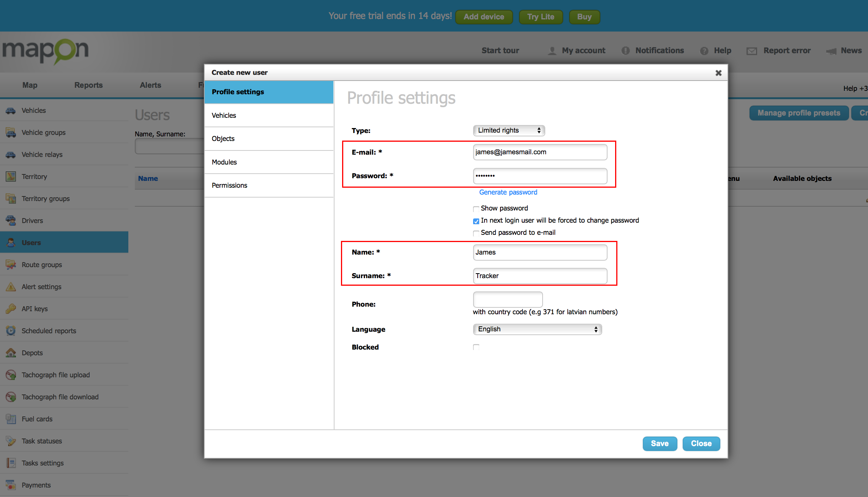Click Manage profile presets button
Image resolution: width=868 pixels, height=497 pixels.
(799, 113)
